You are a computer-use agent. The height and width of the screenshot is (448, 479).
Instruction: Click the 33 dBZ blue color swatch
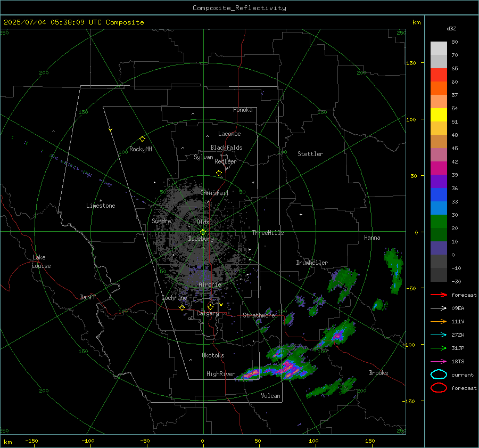tap(439, 208)
